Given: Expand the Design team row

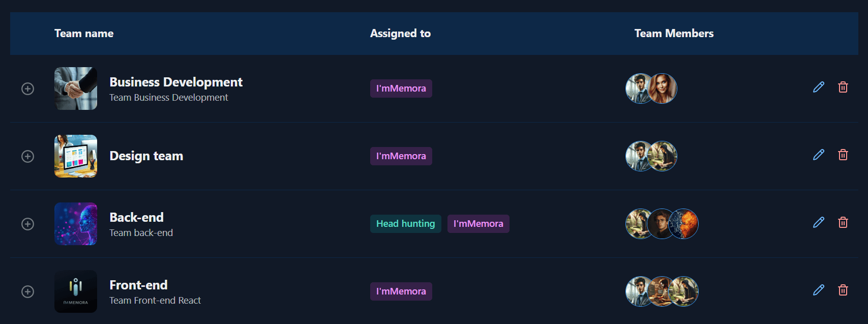Looking at the screenshot, I should [27, 156].
